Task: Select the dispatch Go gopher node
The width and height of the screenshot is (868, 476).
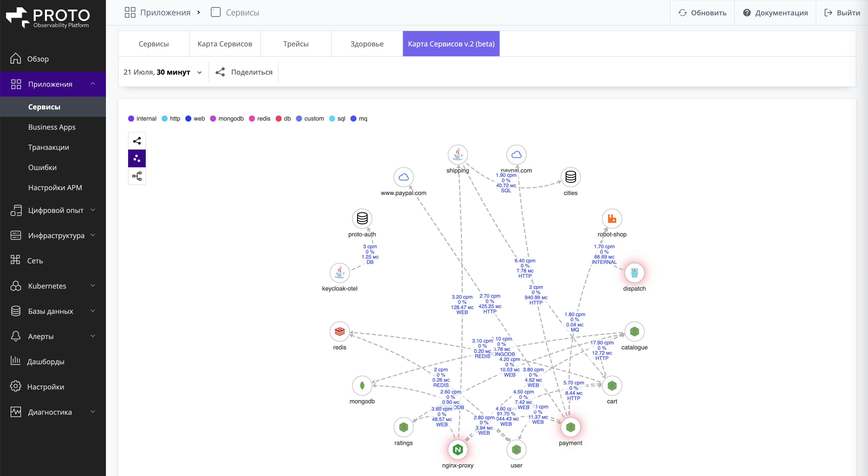Action: tap(634, 272)
